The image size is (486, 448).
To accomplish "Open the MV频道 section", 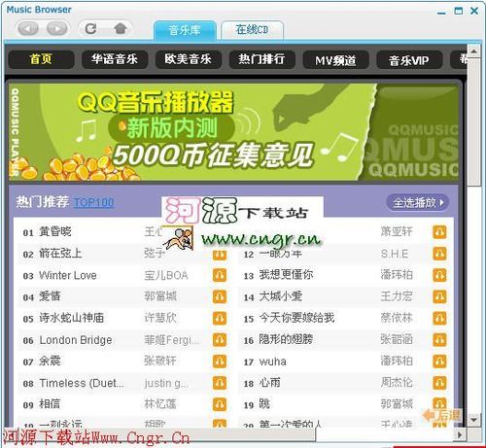I will (x=335, y=59).
